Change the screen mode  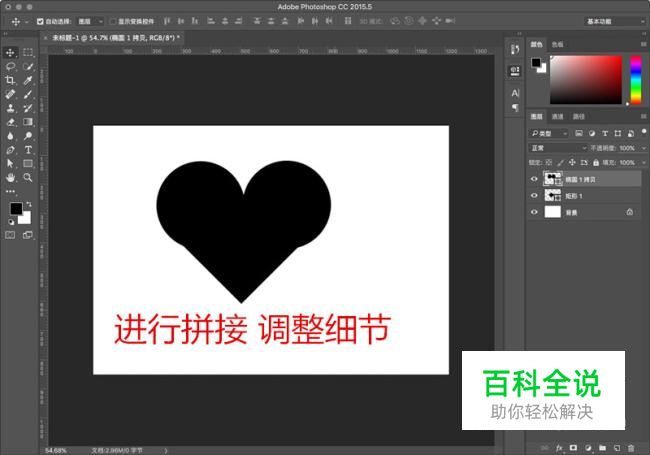point(28,235)
